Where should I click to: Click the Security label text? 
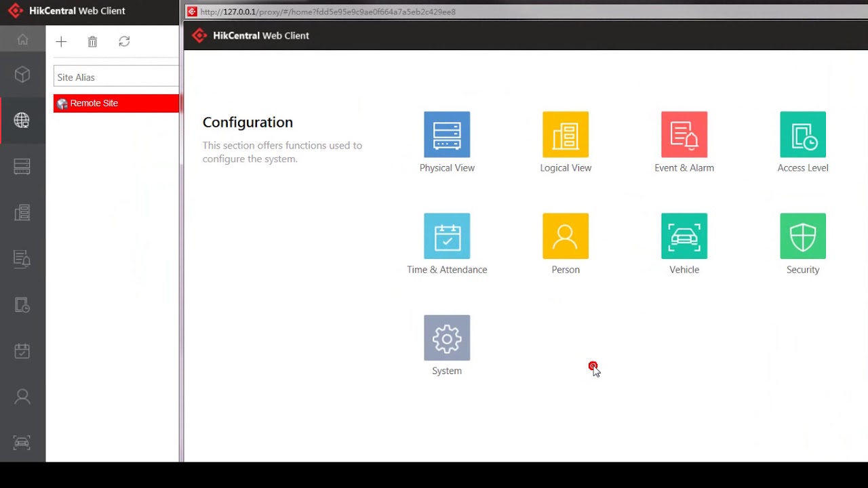click(x=803, y=269)
